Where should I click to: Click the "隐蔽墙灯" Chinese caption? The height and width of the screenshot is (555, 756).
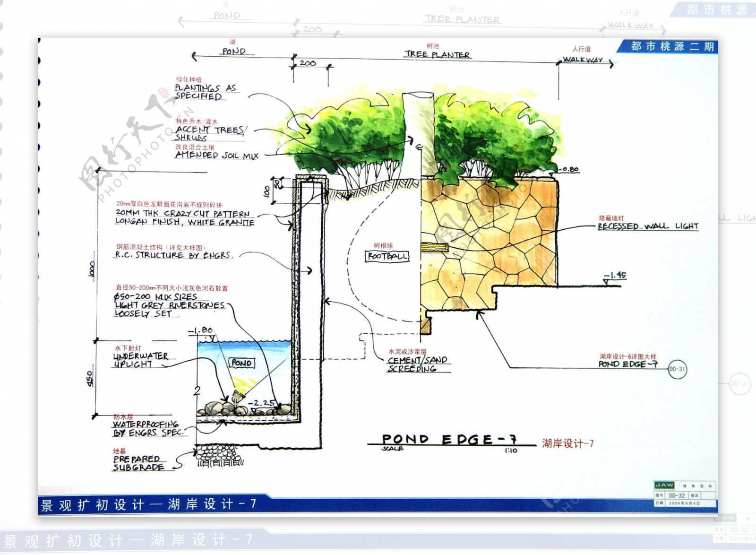pos(611,218)
